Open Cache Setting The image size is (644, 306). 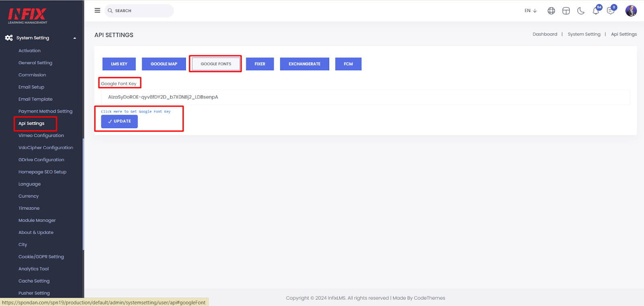34,281
